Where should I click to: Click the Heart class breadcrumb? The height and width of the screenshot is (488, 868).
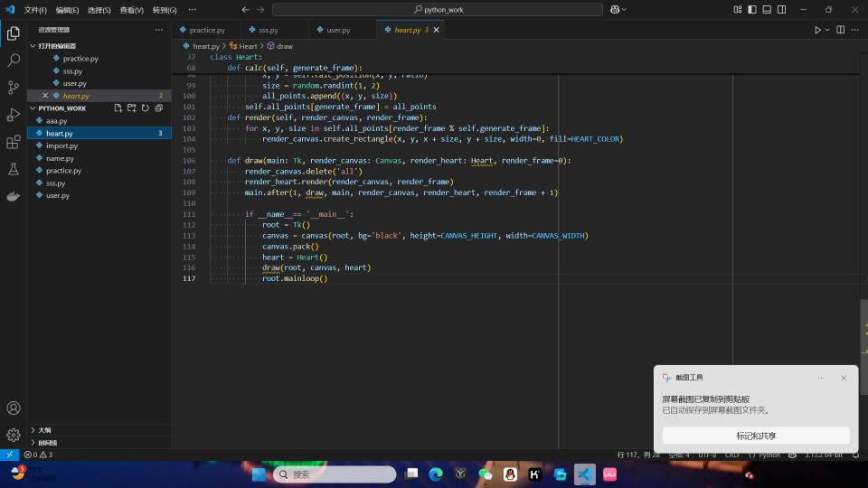(x=243, y=46)
